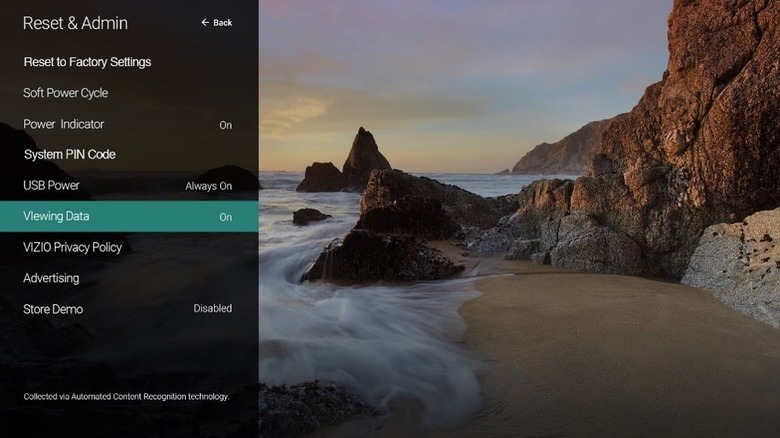Toggle Store Demo Disabled value
The image size is (780, 438).
point(212,309)
